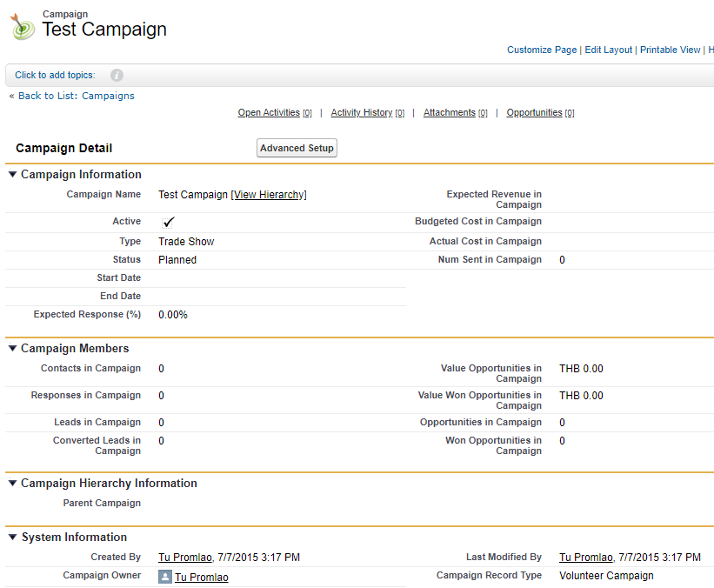Click the Campaign Owner avatar icon

[164, 577]
